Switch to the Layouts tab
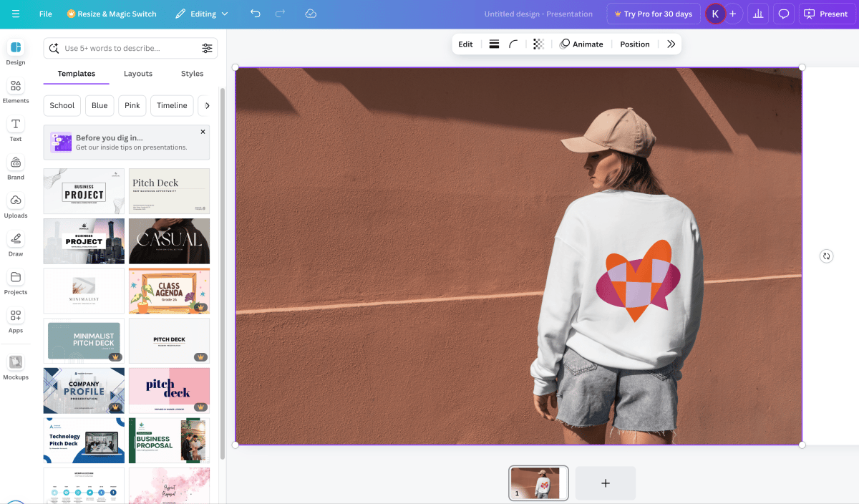Viewport: 859px width, 504px height. [x=138, y=74]
